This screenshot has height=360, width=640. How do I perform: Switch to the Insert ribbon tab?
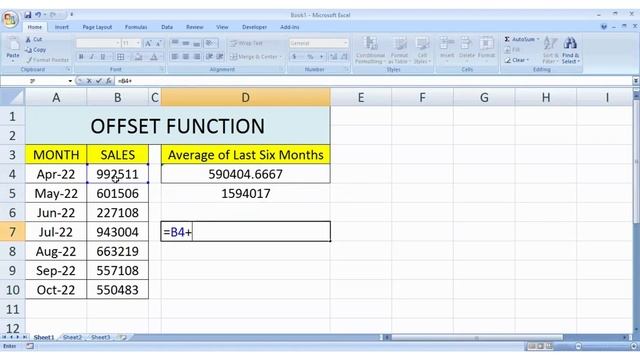(x=62, y=27)
